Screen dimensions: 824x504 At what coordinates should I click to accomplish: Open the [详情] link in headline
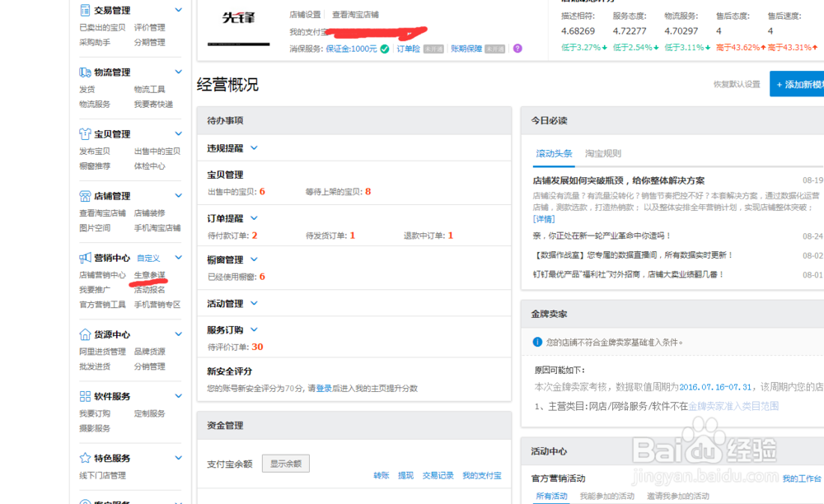(x=544, y=219)
